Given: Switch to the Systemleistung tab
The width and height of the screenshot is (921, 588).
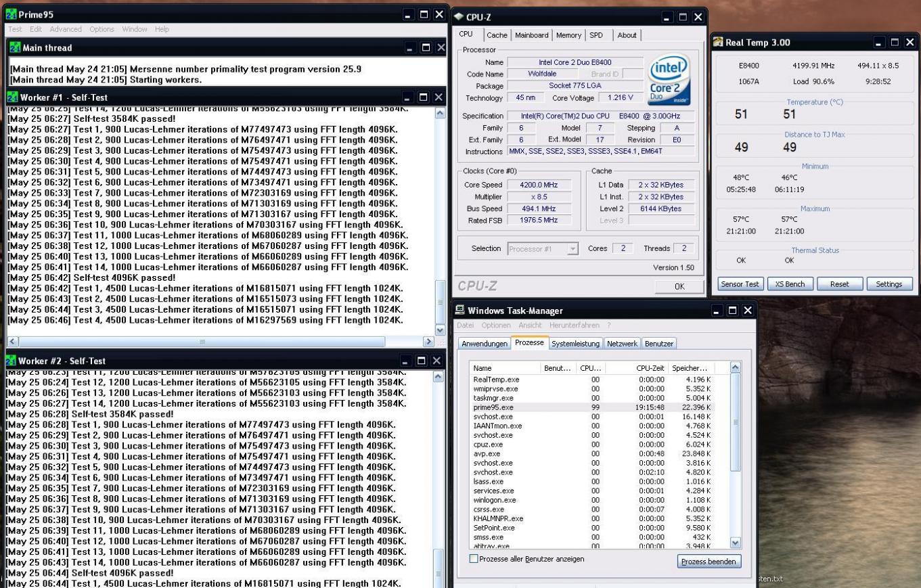Looking at the screenshot, I should point(575,344).
